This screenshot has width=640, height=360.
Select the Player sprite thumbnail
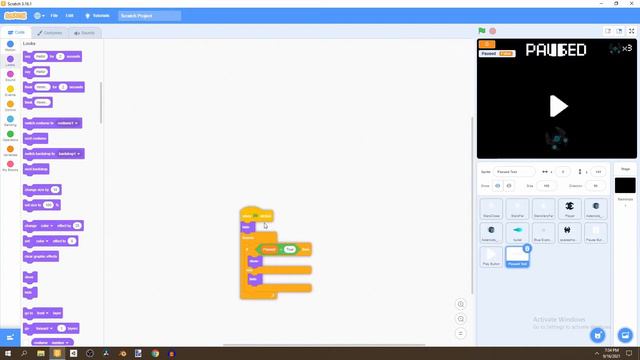[x=569, y=209]
